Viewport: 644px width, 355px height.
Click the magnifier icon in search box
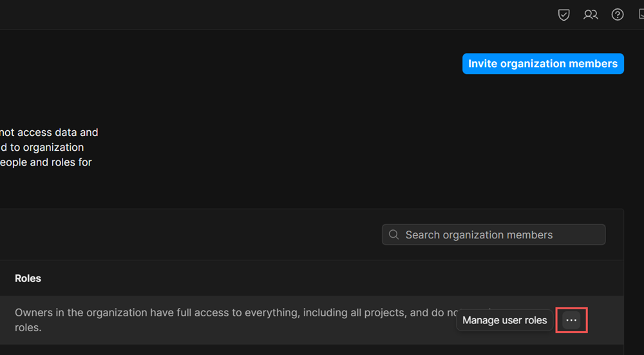tap(393, 235)
